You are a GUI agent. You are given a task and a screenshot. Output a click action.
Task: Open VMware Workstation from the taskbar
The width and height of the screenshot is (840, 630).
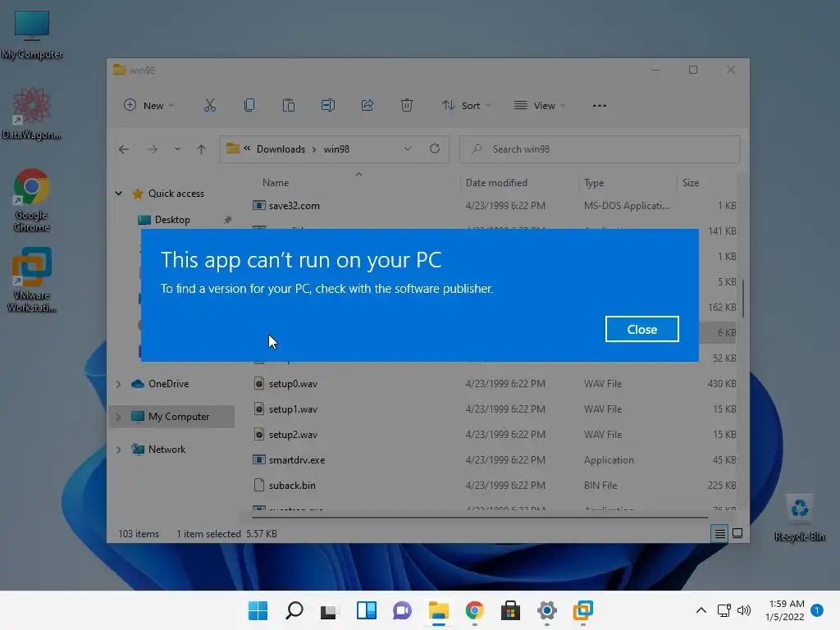[x=583, y=610]
